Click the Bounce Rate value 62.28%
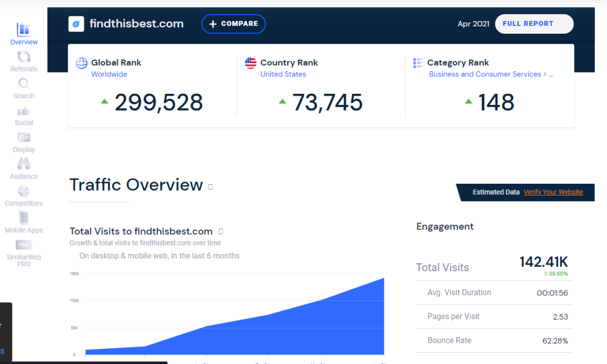Screen dimensions: 607x364 click(x=555, y=341)
